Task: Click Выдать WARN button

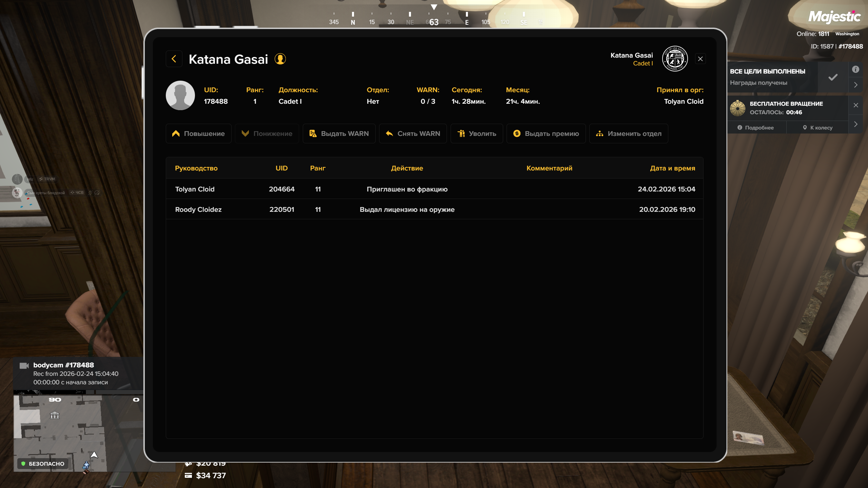Action: [339, 134]
